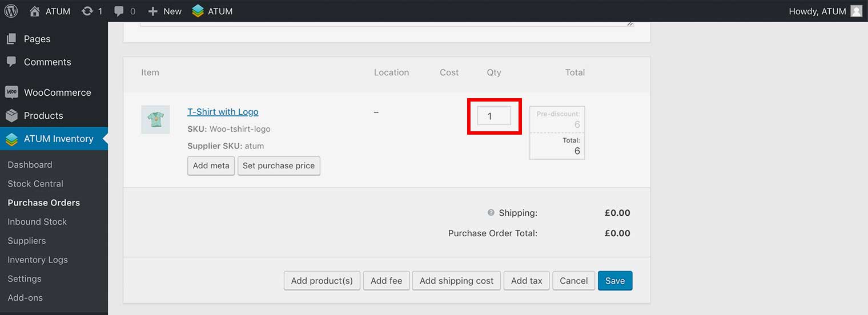Viewport: 868px width, 315px height.
Task: Open the Pages menu
Action: (37, 39)
